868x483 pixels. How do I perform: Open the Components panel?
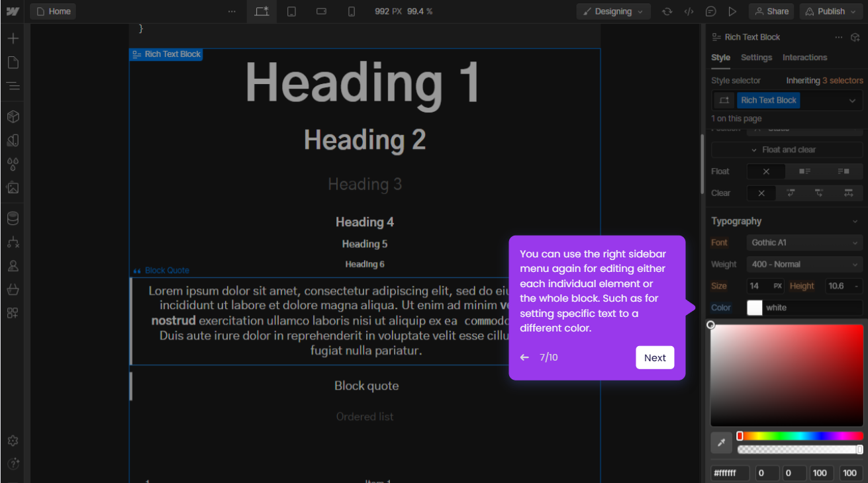[13, 116]
